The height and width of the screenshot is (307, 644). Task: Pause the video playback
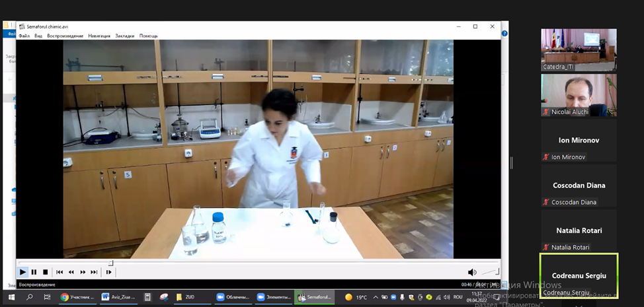34,272
